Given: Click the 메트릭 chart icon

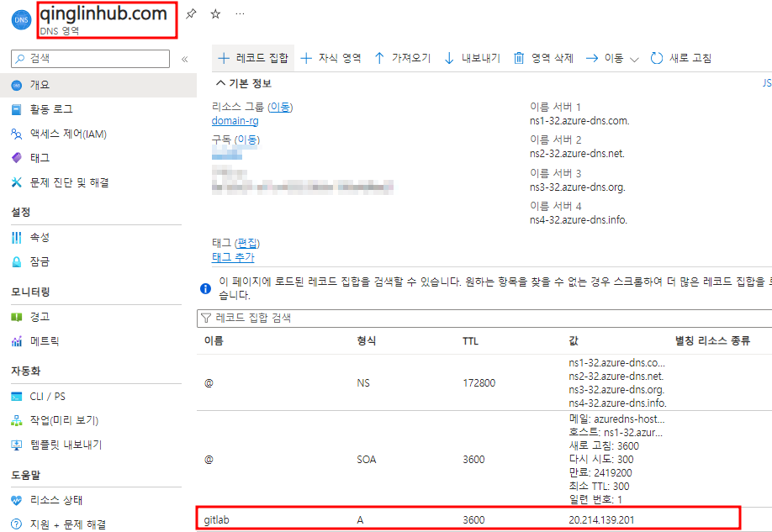Looking at the screenshot, I should click(16, 341).
